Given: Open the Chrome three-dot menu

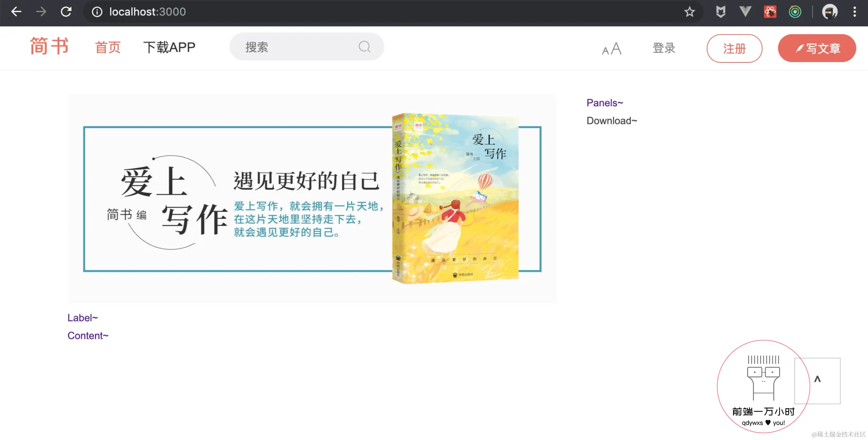Looking at the screenshot, I should click(854, 12).
